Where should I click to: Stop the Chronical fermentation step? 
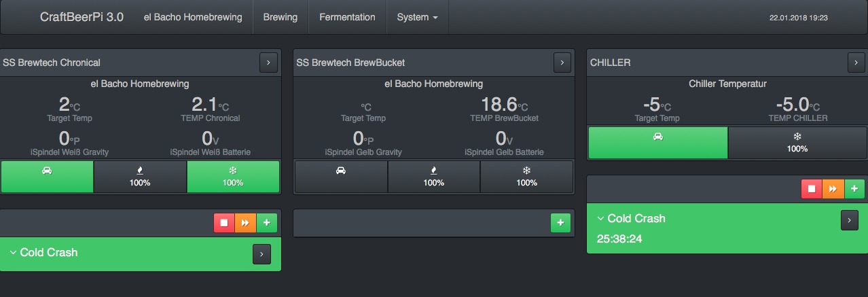(x=224, y=223)
